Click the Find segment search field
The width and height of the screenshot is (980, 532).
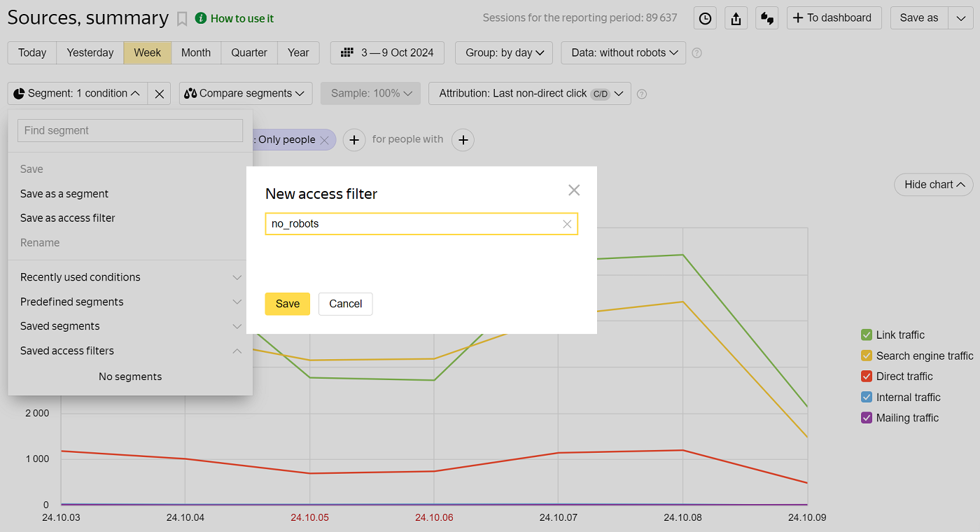click(130, 131)
